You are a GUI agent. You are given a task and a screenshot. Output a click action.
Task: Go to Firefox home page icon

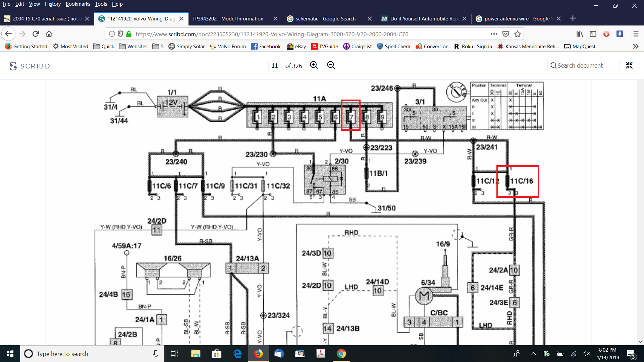point(49,34)
